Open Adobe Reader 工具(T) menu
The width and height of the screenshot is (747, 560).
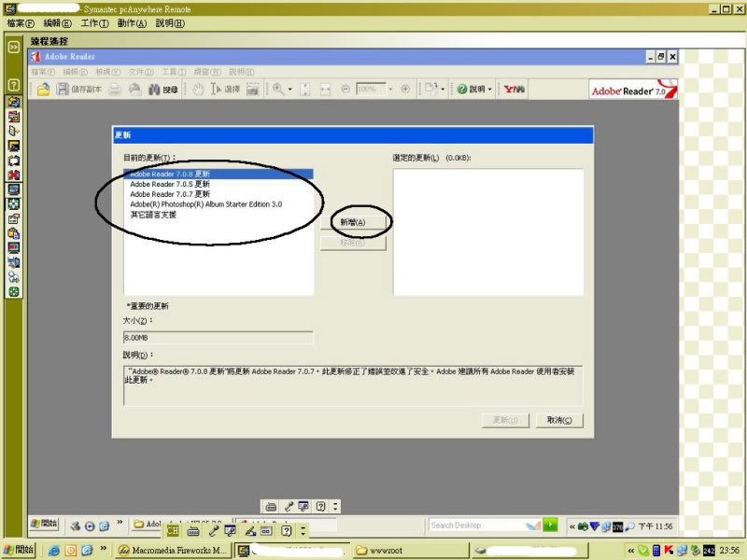click(x=174, y=72)
